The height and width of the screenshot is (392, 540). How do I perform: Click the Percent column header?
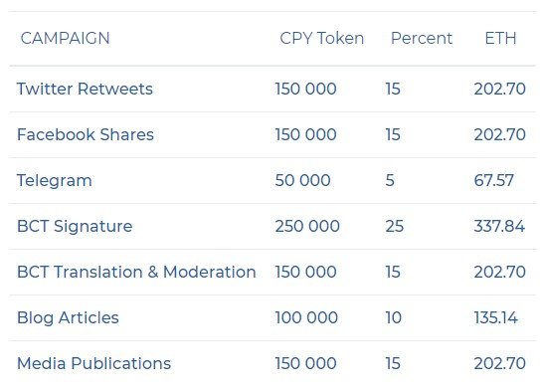pyautogui.click(x=422, y=38)
